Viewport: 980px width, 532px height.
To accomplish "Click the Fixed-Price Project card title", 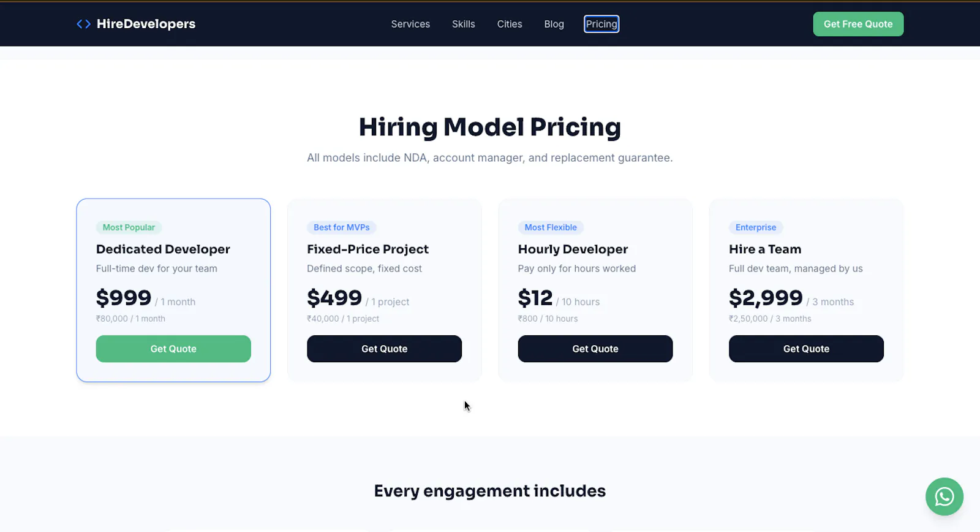I will tap(367, 249).
